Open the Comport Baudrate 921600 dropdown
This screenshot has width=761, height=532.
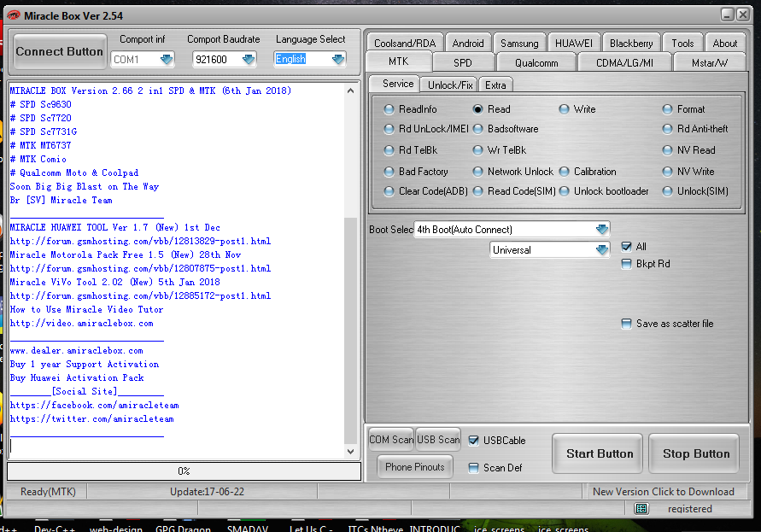tap(249, 59)
